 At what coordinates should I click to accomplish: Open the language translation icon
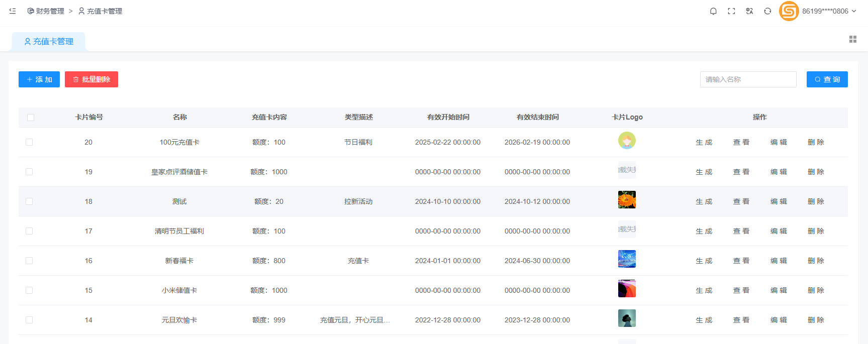coord(749,11)
